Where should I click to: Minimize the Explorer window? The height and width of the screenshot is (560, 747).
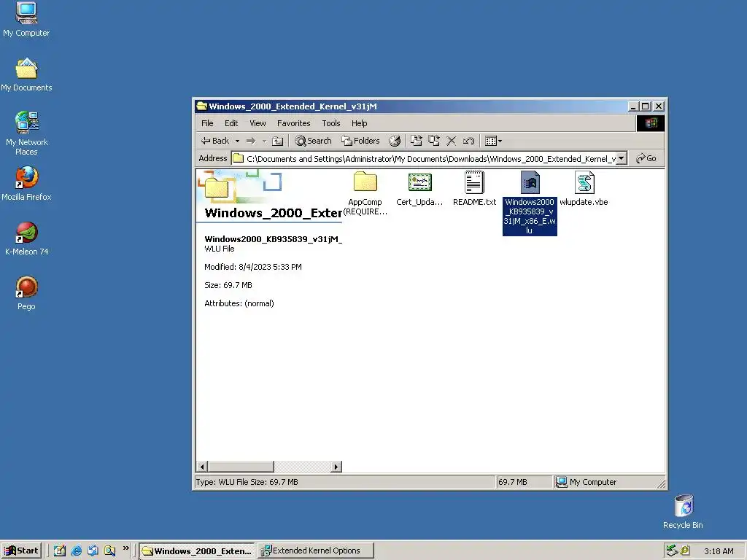633,106
